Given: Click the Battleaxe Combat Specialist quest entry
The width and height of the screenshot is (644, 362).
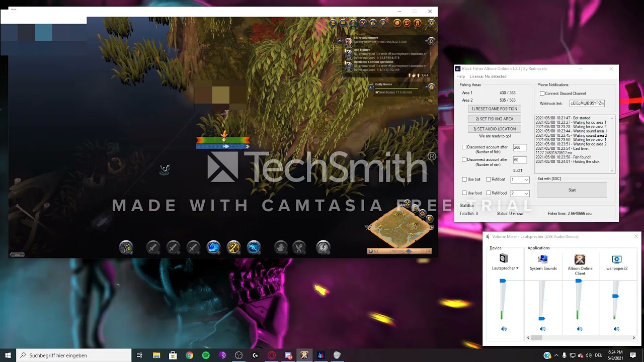Looking at the screenshot, I should [x=385, y=66].
